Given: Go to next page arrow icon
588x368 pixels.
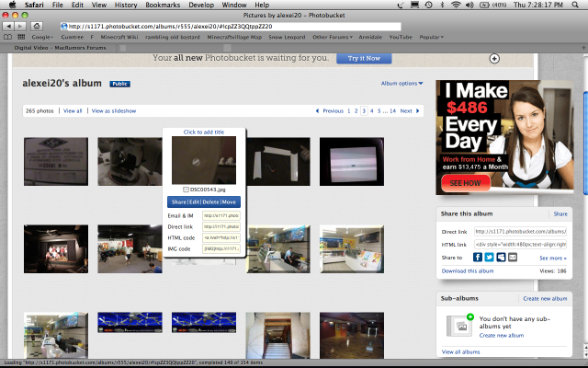Looking at the screenshot, I should point(417,110).
